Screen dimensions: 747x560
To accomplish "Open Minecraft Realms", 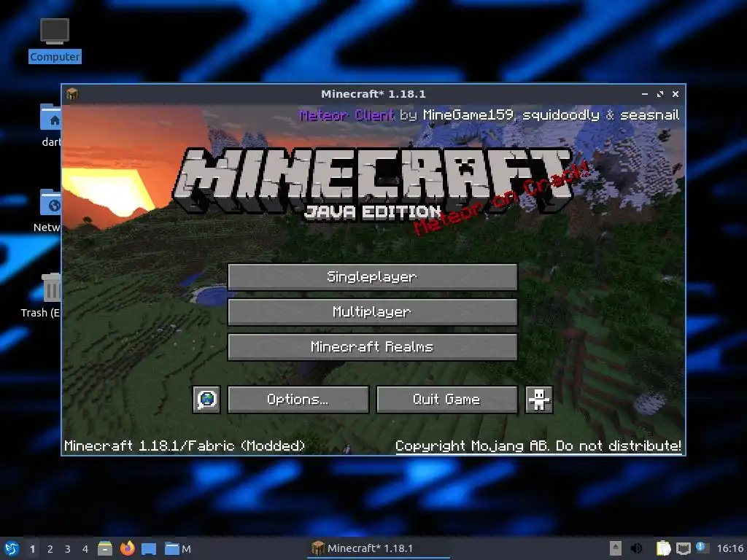I will click(x=373, y=346).
